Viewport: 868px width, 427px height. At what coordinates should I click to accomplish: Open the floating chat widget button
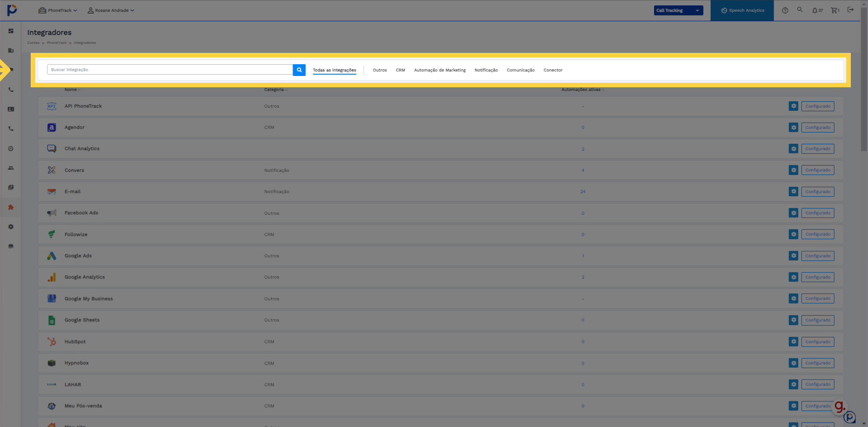[x=849, y=417]
